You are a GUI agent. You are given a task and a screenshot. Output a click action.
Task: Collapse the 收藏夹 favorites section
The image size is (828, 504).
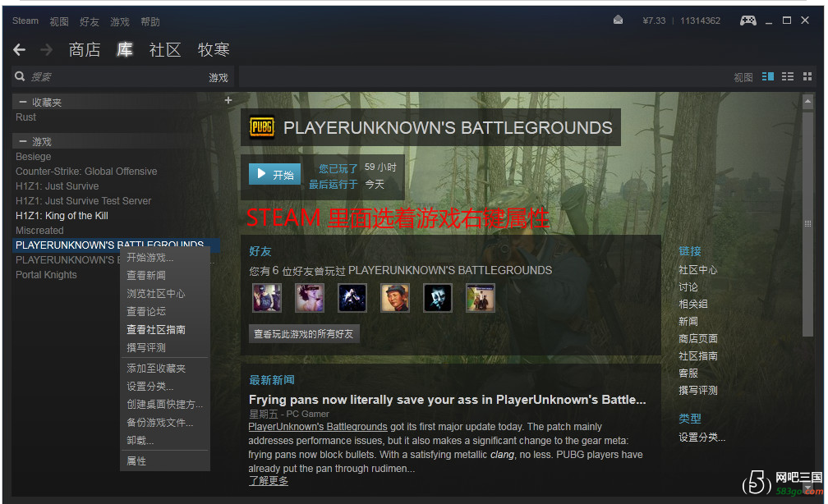click(23, 102)
